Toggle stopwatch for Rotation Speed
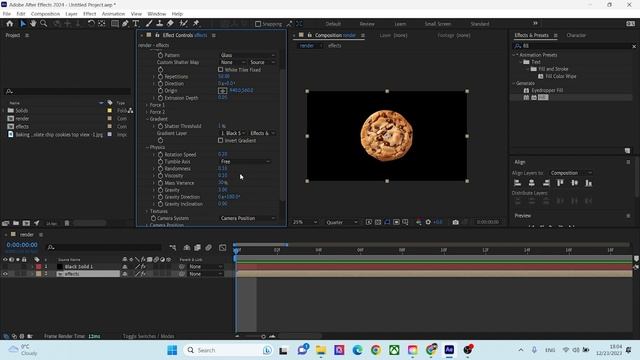The image size is (640, 360). pos(160,155)
